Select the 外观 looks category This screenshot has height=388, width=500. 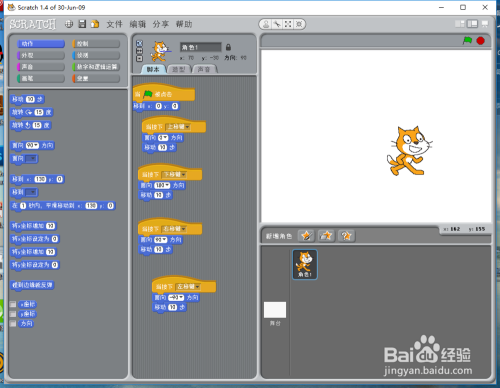pos(41,55)
